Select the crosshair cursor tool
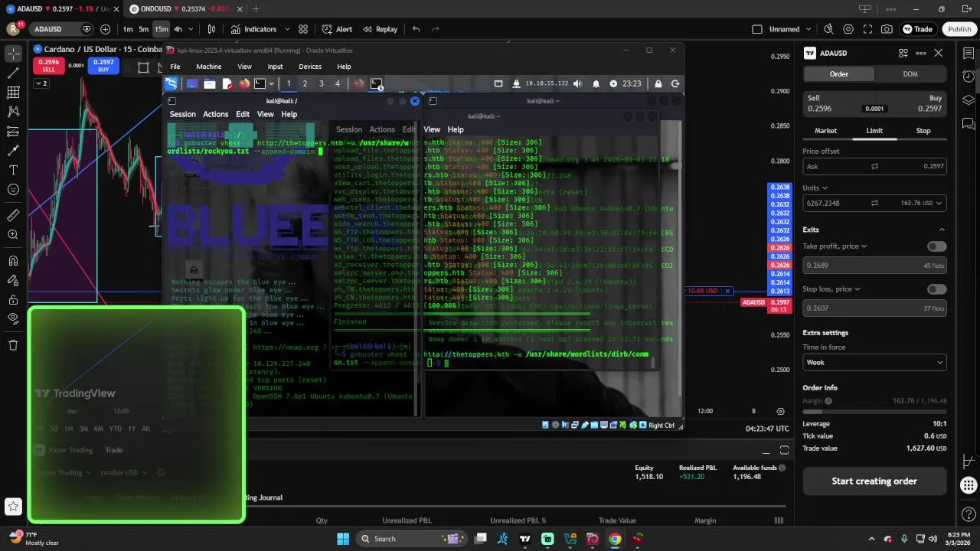 click(13, 54)
